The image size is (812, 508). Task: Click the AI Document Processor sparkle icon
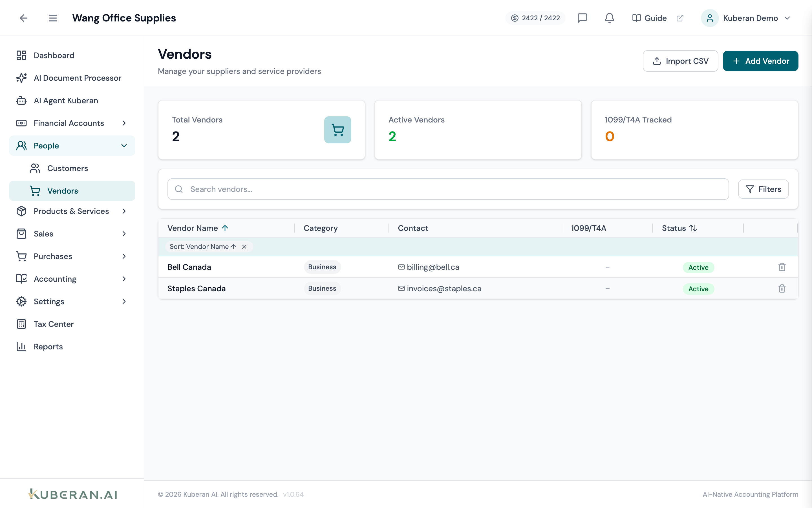pyautogui.click(x=21, y=78)
